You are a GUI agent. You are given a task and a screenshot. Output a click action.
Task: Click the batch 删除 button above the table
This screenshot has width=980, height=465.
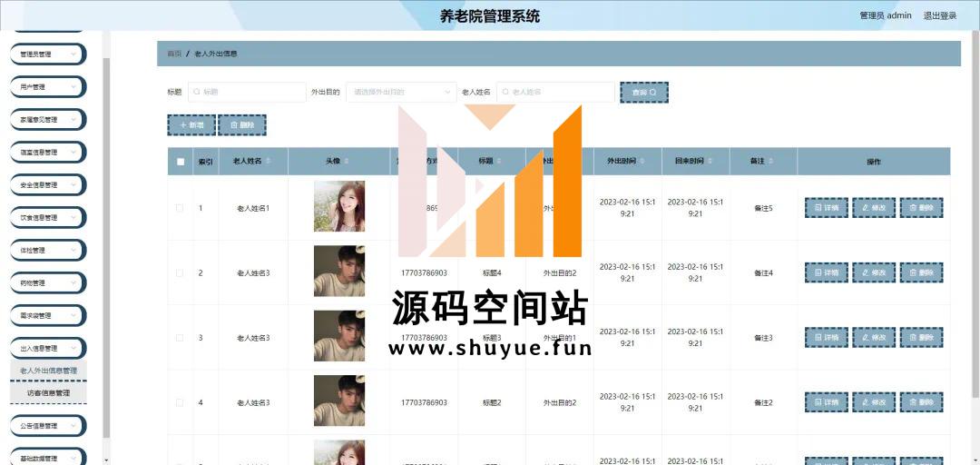(242, 125)
